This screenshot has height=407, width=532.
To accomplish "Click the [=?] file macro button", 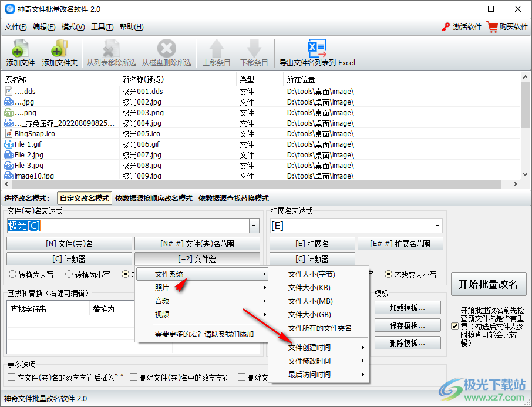I will [x=197, y=259].
